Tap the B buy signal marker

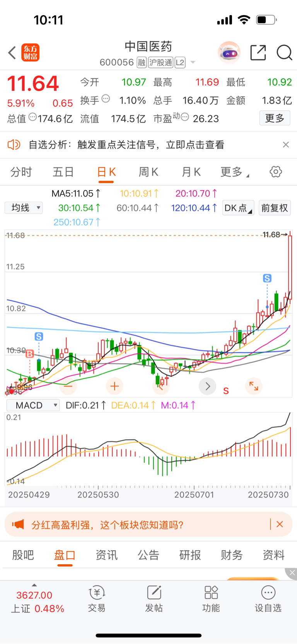pyautogui.click(x=30, y=353)
